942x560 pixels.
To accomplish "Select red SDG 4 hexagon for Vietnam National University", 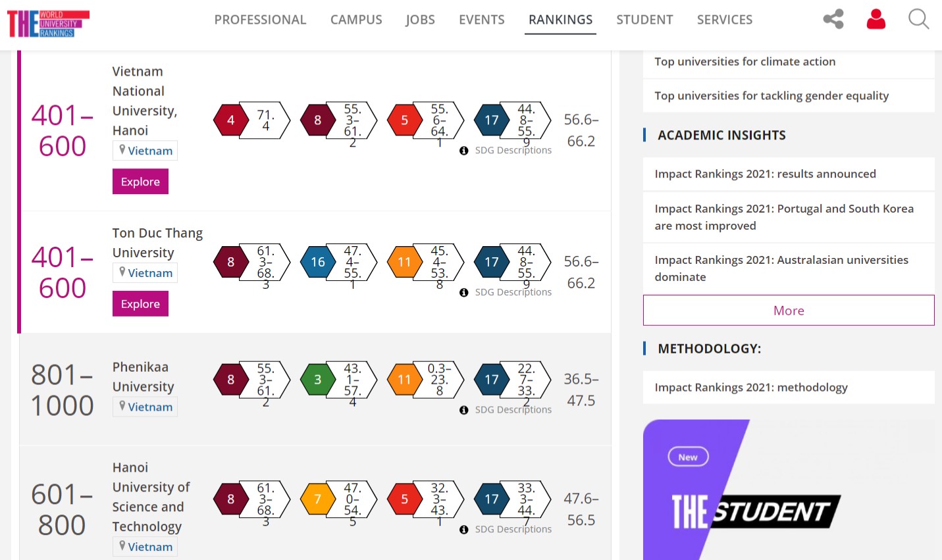I will click(x=230, y=120).
